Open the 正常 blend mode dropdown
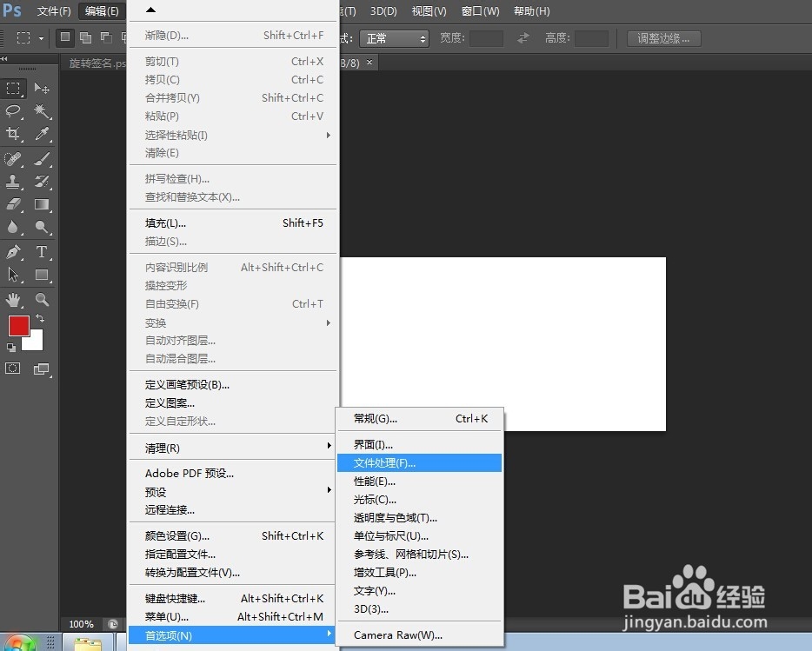 [x=394, y=38]
